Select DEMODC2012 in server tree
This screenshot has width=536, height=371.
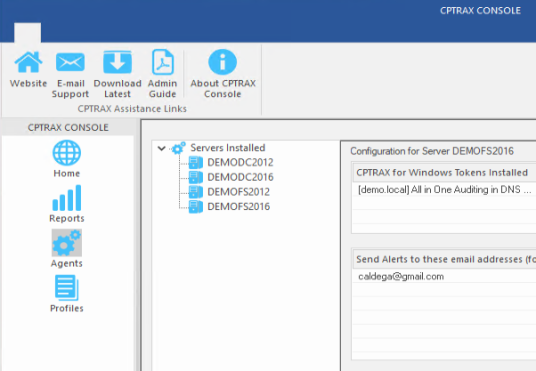(x=240, y=162)
